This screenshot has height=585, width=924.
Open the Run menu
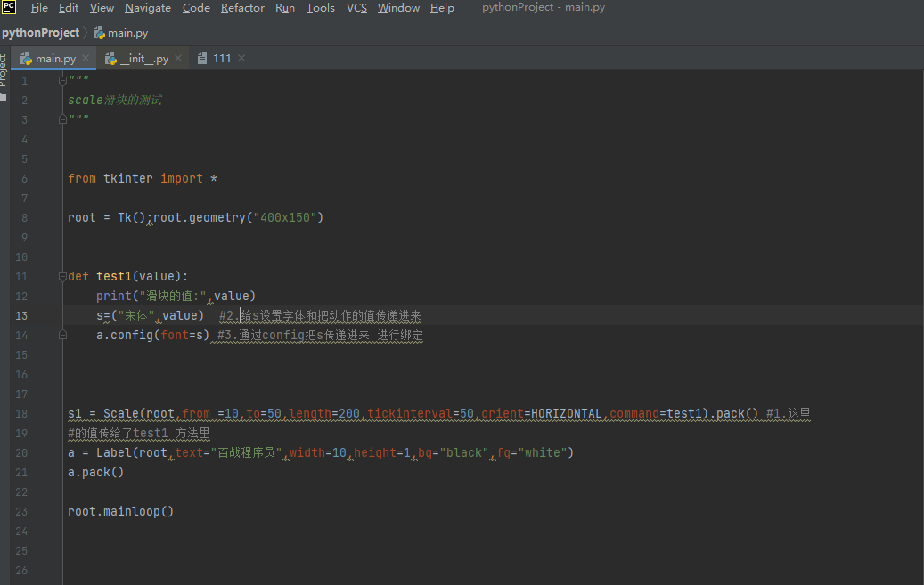click(284, 8)
